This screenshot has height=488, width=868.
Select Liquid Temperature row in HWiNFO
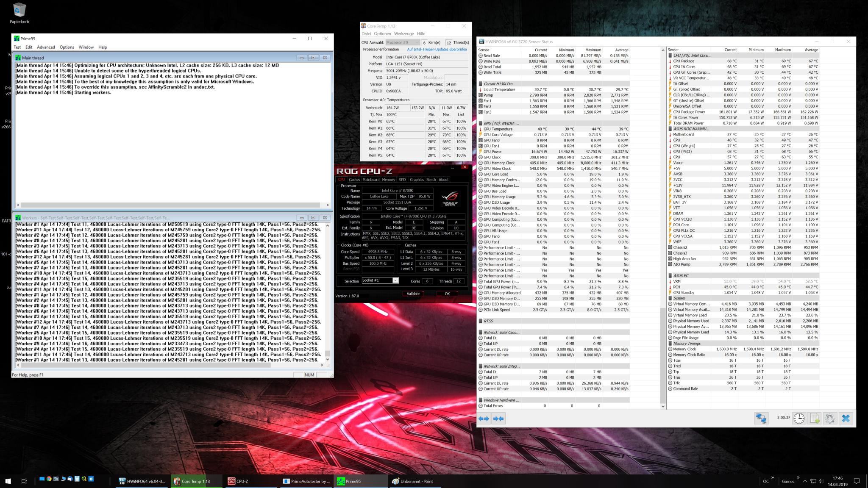coord(554,89)
